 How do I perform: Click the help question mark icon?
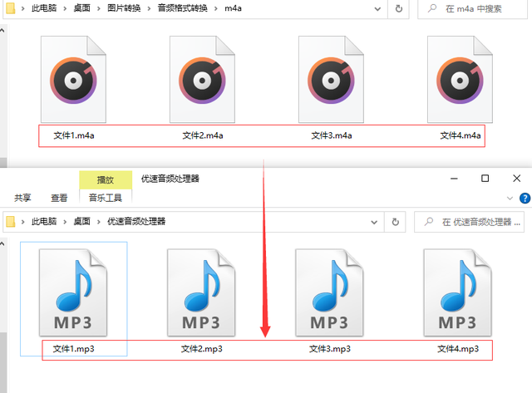(525, 198)
